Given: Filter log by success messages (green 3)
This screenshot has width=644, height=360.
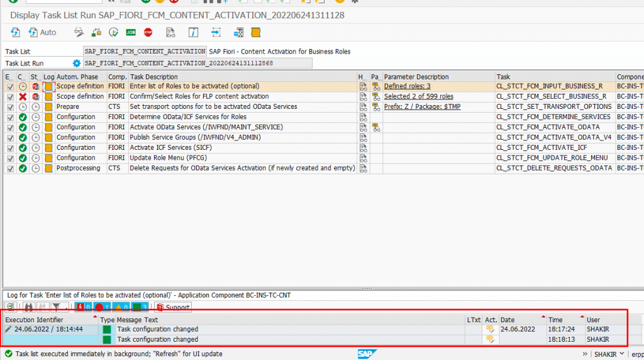Looking at the screenshot, I should pyautogui.click(x=140, y=307).
